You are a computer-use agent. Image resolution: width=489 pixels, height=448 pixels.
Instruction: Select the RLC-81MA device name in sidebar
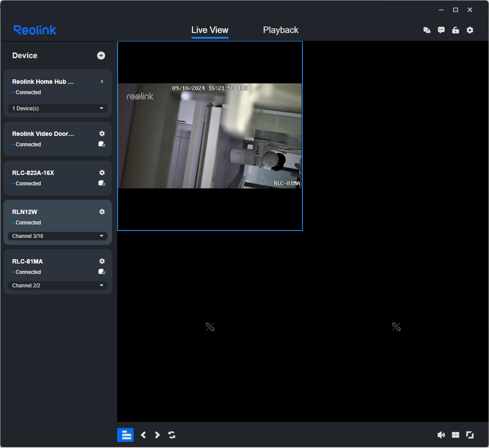tap(27, 261)
